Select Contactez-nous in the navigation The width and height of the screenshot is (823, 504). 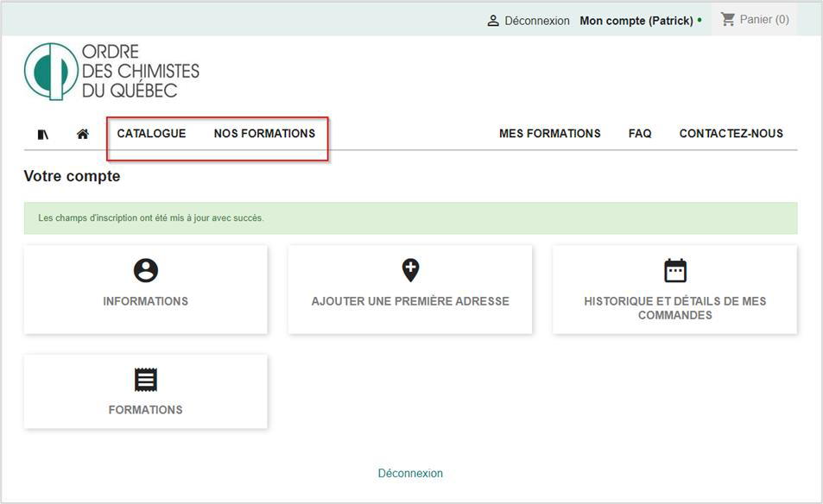click(x=731, y=134)
